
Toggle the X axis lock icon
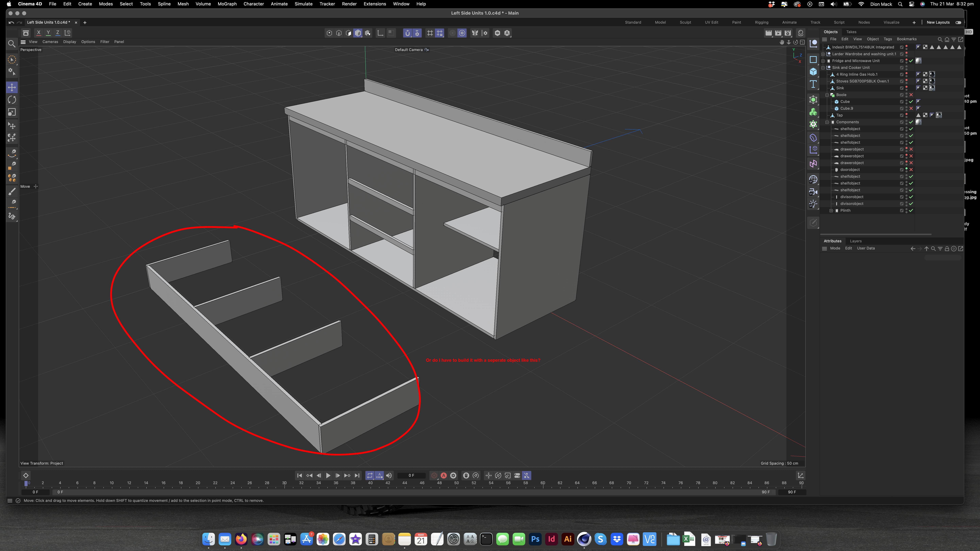38,33
